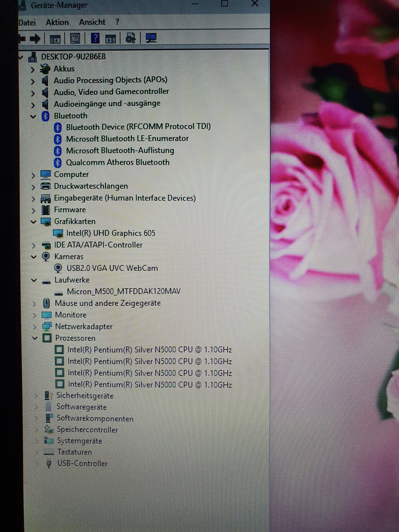Collapse the Grafikkarten category
This screenshot has width=399, height=532.
(x=33, y=222)
